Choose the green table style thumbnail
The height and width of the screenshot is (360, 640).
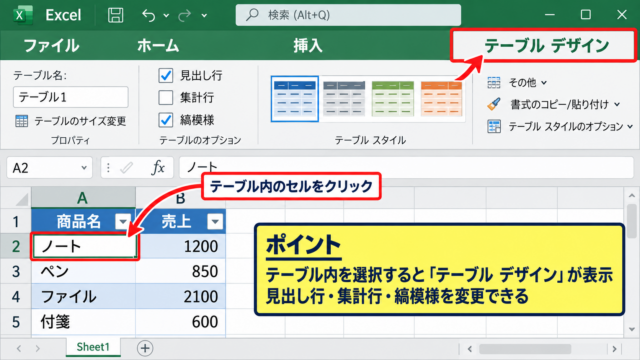click(393, 99)
